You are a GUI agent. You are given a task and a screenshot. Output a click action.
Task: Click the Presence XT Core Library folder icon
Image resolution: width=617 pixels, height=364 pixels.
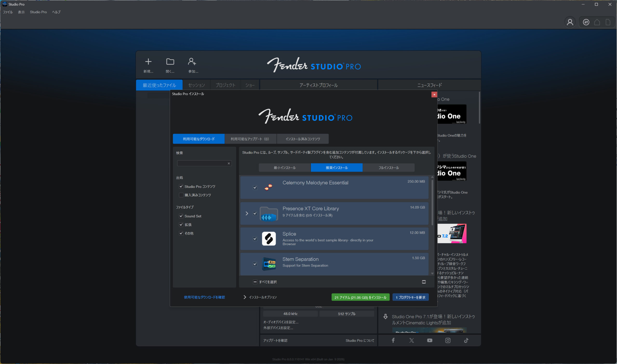pyautogui.click(x=269, y=213)
